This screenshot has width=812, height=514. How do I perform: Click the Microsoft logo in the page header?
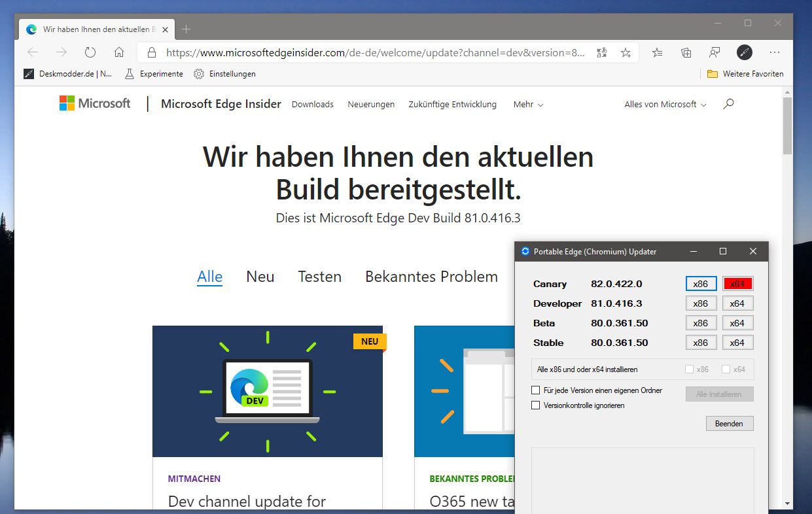[x=95, y=103]
